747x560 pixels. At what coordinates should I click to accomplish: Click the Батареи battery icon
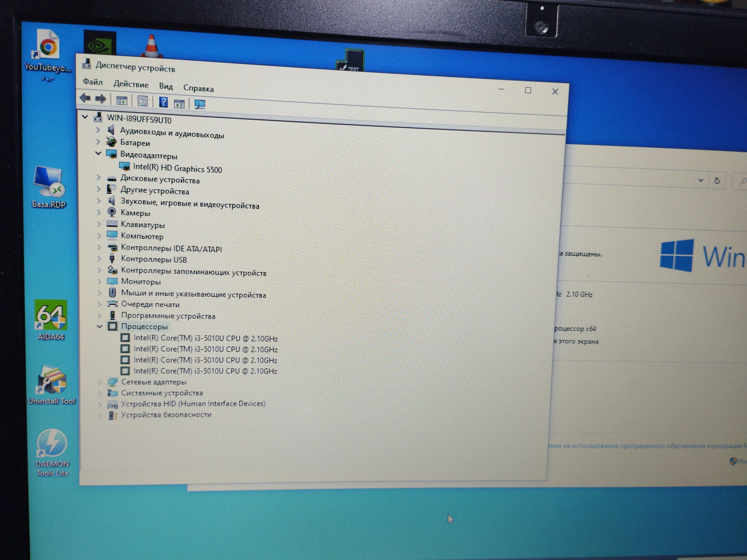click(x=111, y=142)
